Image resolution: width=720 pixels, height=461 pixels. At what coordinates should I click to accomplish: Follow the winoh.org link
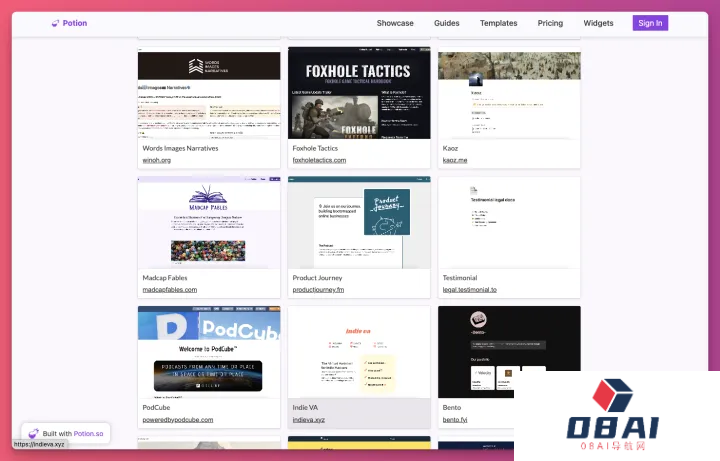(x=157, y=160)
